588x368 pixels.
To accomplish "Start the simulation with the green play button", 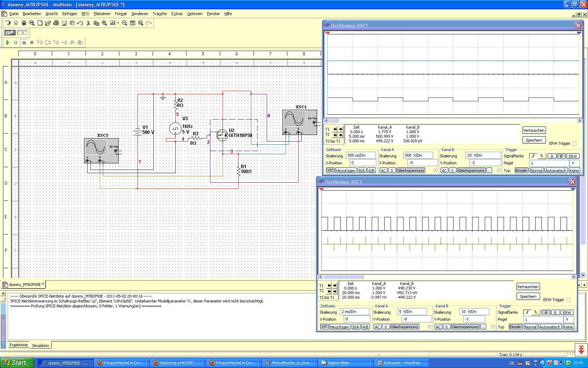I will 8,42.
